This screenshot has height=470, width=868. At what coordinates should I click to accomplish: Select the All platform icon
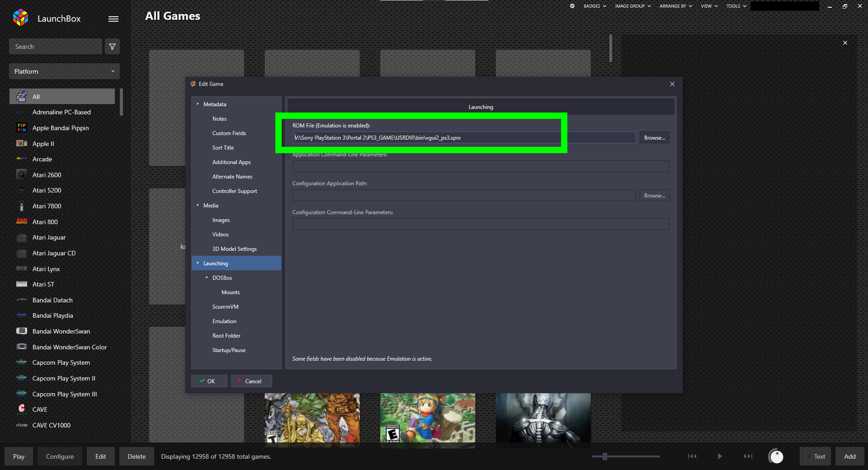click(21, 96)
